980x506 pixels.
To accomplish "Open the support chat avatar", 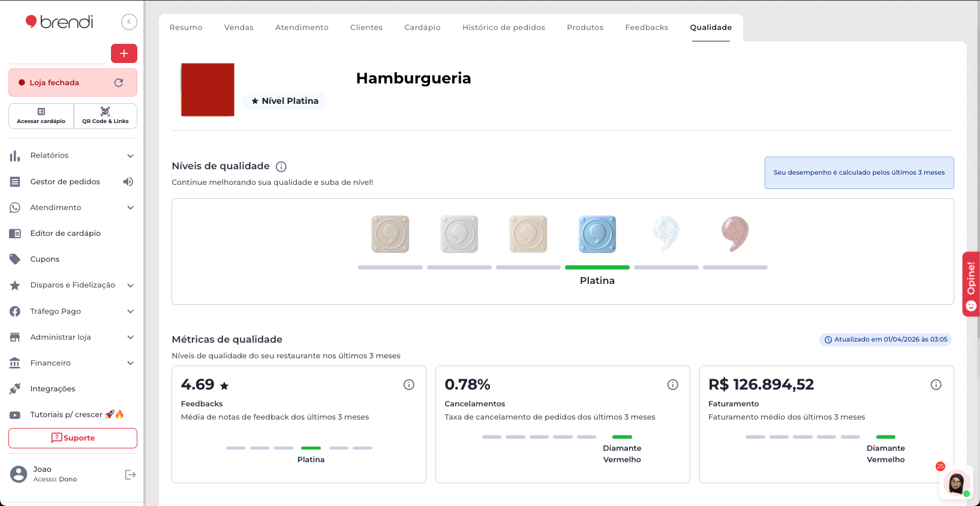I will [x=956, y=483].
